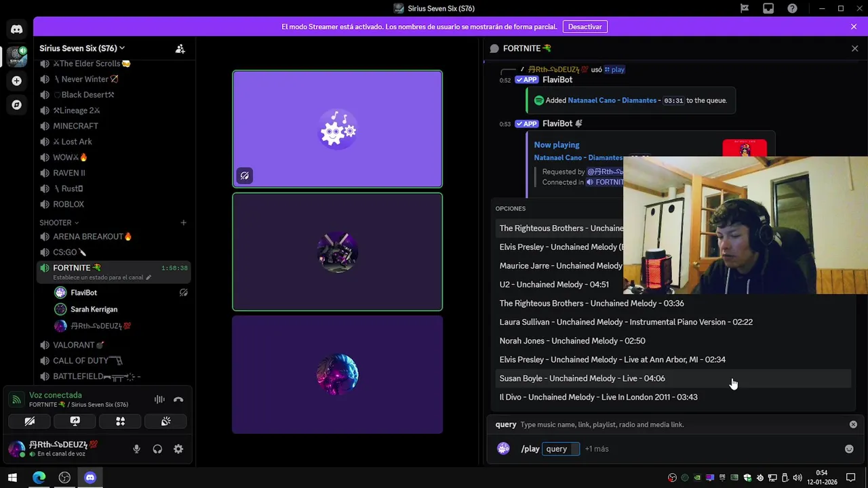The image size is (868, 488).
Task: Select FlaviBot video tile
Action: pyautogui.click(x=337, y=129)
